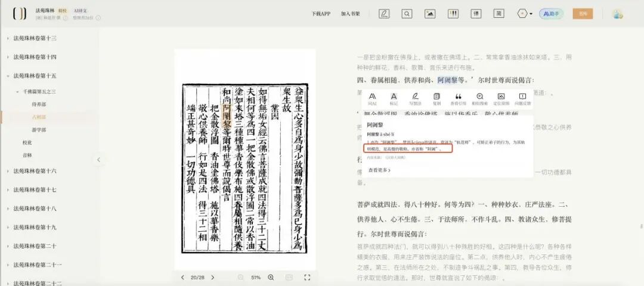Click the vertical columns layout icon in top toolbar

coord(453,14)
